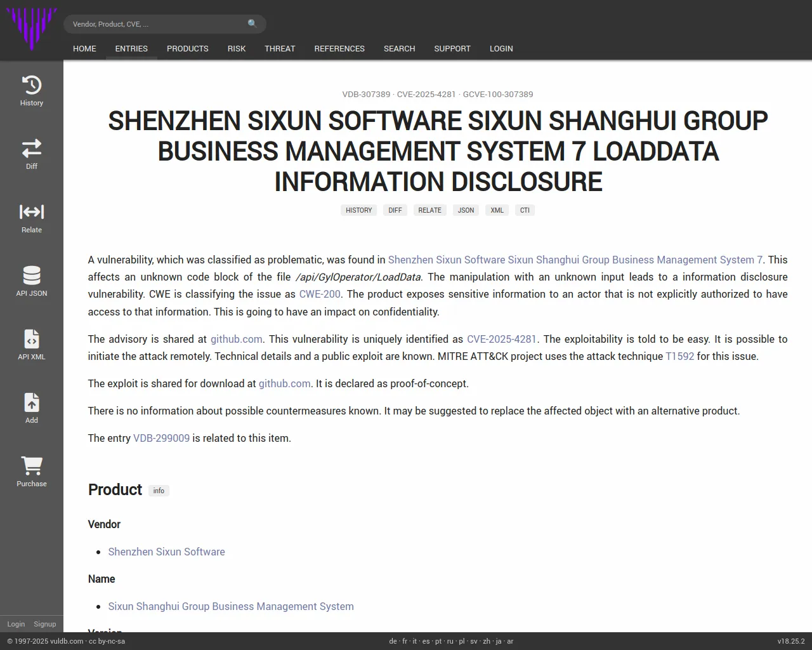The image size is (812, 650).
Task: Open the T1592 attack technique link
Action: click(679, 356)
